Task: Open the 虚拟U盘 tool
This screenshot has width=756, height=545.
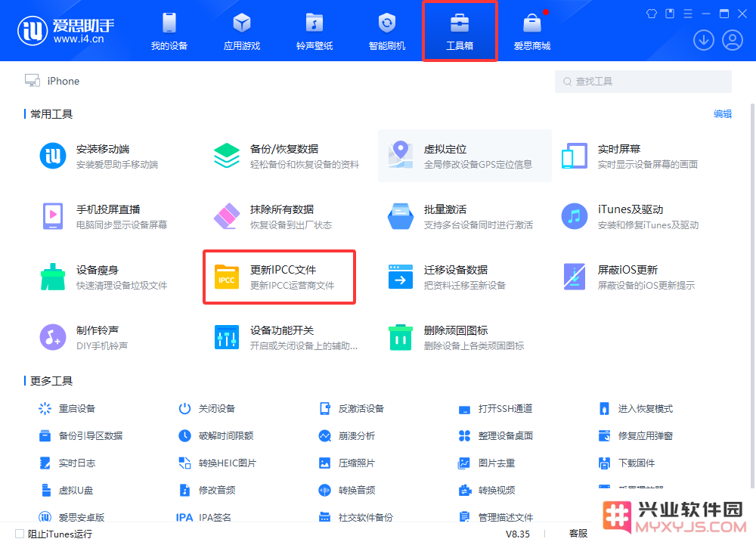Action: click(x=66, y=490)
